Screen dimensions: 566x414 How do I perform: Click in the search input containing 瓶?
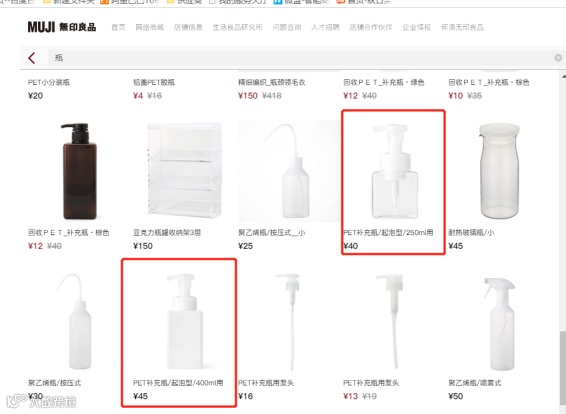(300, 58)
